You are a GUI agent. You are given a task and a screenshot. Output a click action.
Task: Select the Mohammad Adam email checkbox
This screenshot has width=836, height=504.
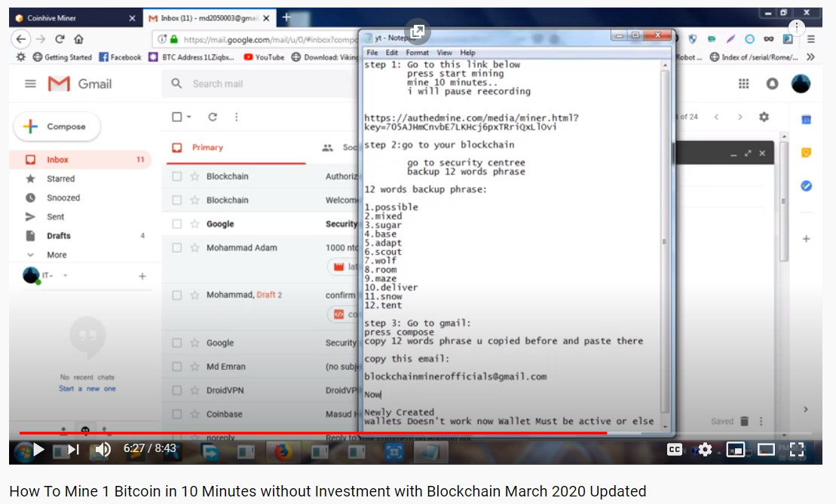pos(177,248)
